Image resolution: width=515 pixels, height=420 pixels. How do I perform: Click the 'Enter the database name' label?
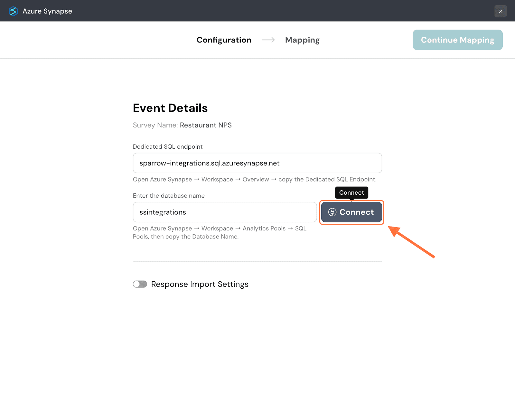coord(169,196)
